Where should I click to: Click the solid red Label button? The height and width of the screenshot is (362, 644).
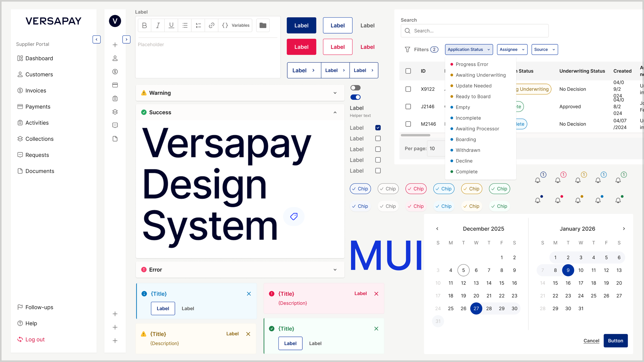(301, 47)
